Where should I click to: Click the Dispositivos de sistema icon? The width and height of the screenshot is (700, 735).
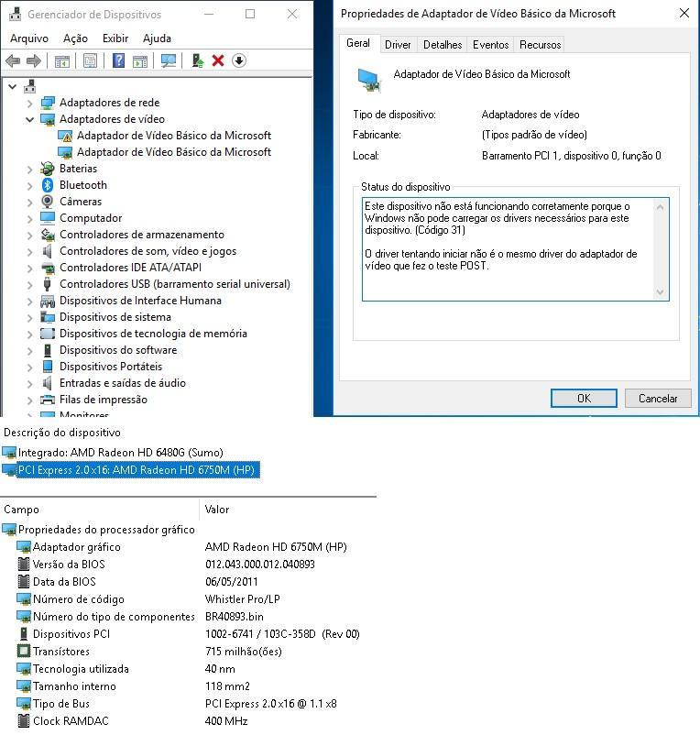48,317
